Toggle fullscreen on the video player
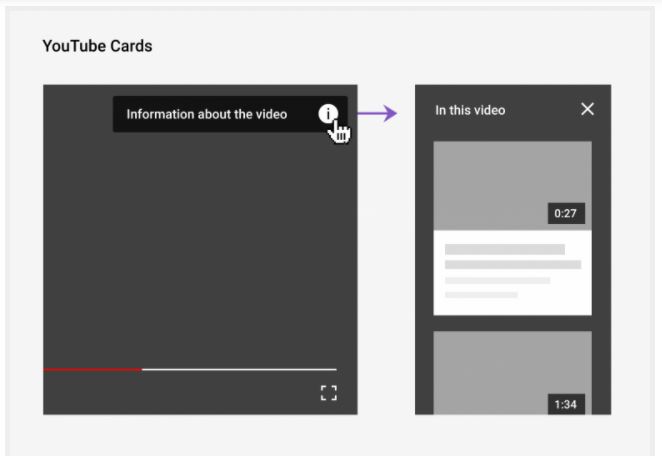662x456 pixels. click(x=328, y=393)
